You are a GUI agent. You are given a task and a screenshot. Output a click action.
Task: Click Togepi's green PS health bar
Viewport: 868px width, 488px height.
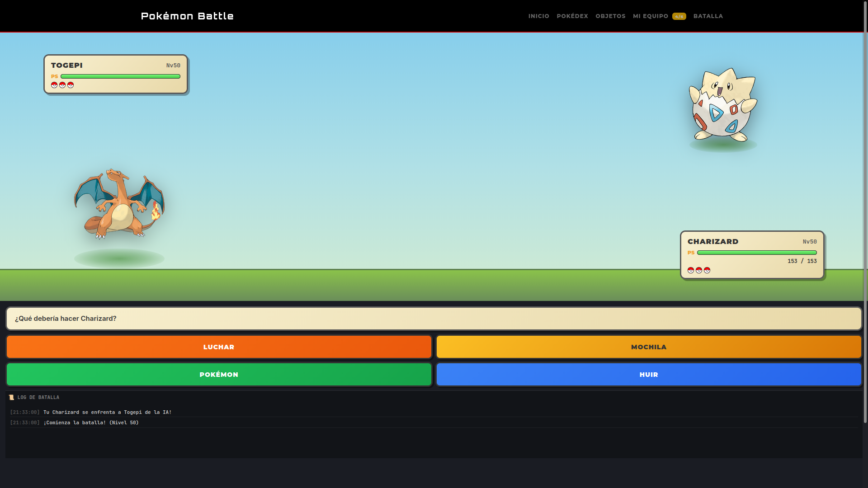(x=120, y=76)
